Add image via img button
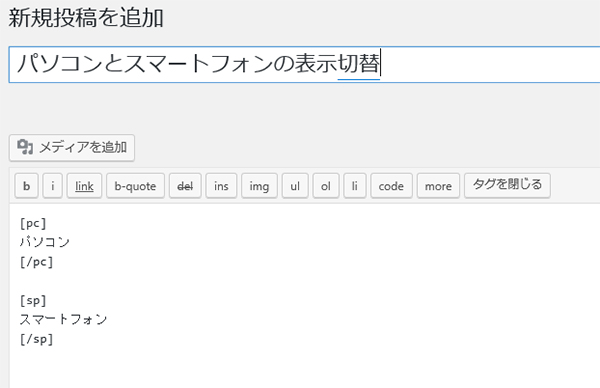 [x=259, y=186]
